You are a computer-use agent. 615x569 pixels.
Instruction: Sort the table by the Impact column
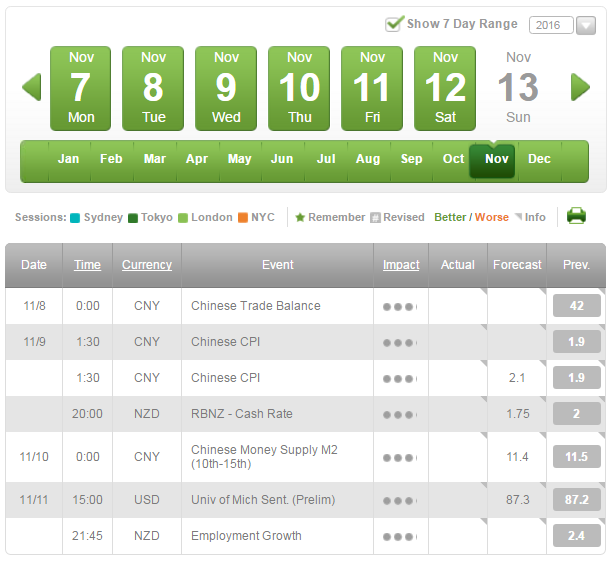(x=401, y=265)
